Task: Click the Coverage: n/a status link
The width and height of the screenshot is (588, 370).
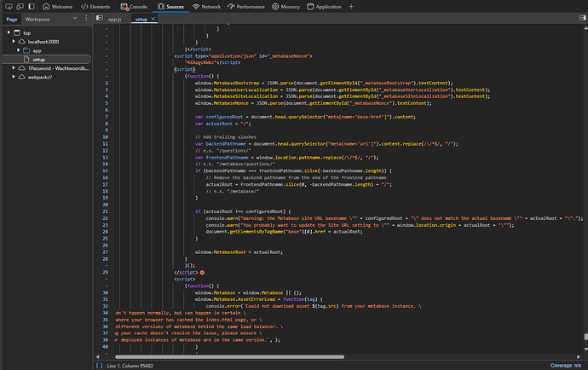Action: coord(566,366)
